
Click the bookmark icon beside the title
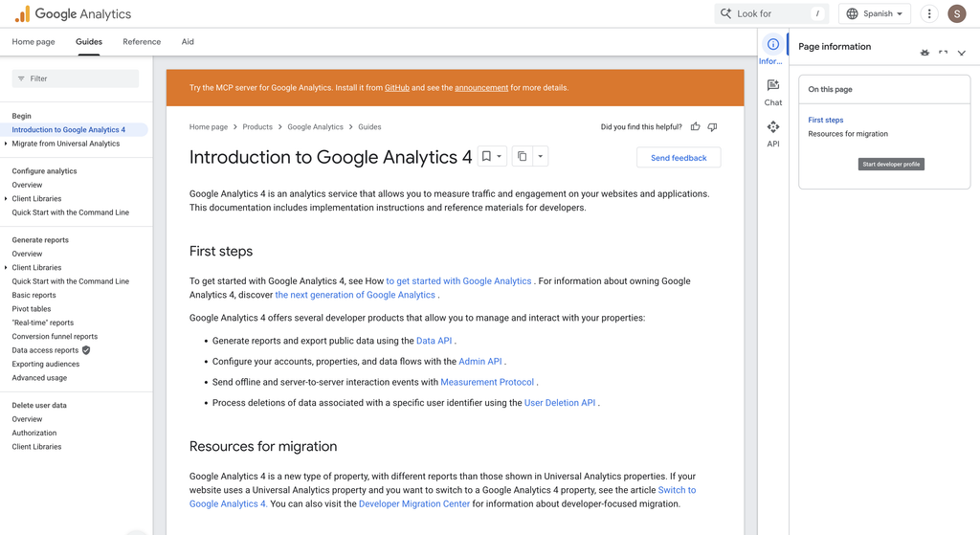(x=486, y=156)
